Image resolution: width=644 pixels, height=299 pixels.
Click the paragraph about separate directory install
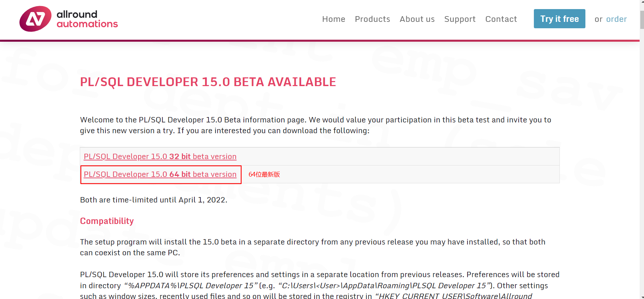tap(313, 247)
